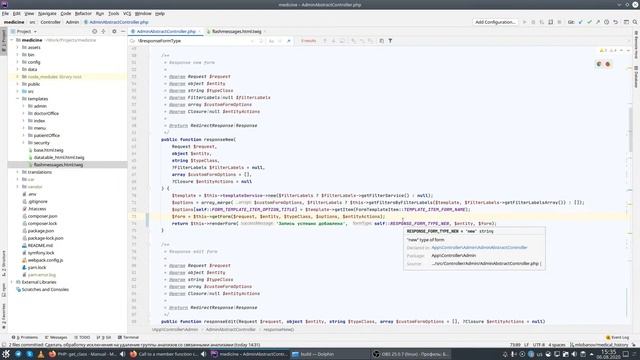Viewport: 640px width, 360px height.
Task: Click Add Configuration button
Action: (x=495, y=22)
